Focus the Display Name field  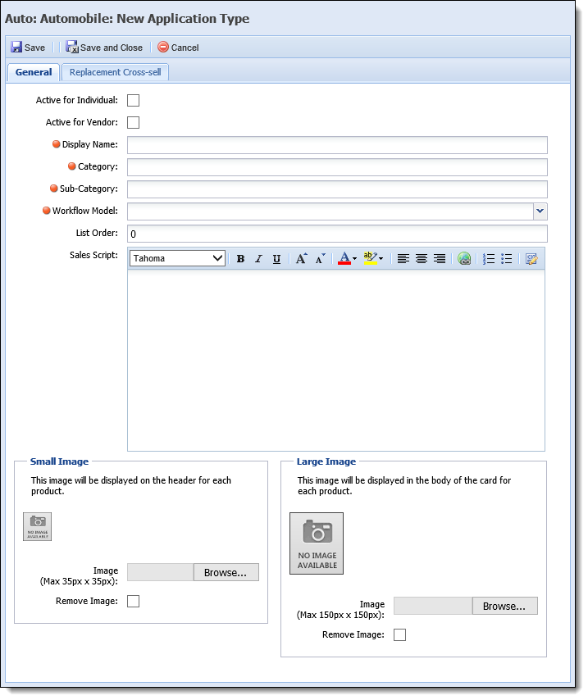(337, 145)
